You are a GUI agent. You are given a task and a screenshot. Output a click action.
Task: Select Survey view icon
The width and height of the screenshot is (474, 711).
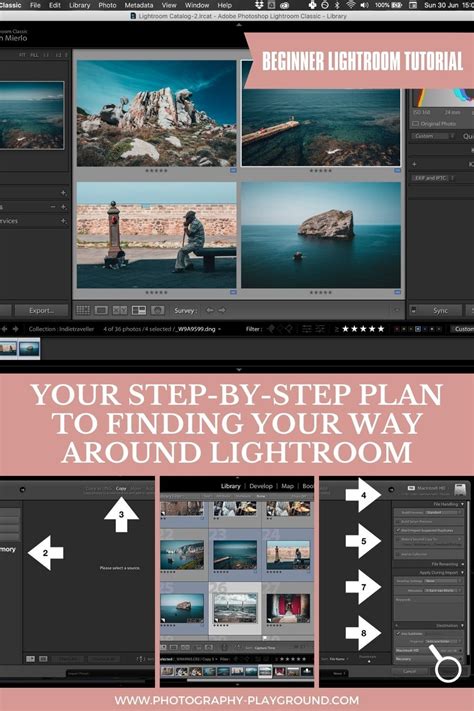[x=138, y=310]
